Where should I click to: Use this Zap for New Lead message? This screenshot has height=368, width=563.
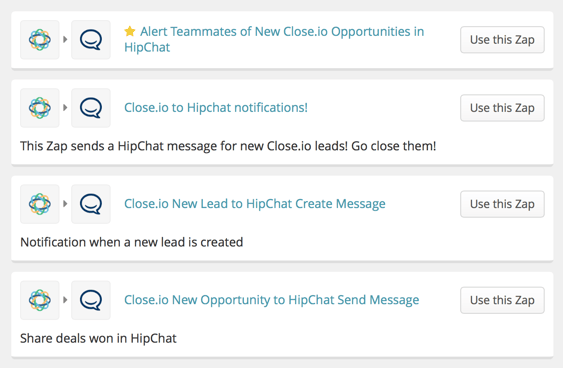point(502,204)
